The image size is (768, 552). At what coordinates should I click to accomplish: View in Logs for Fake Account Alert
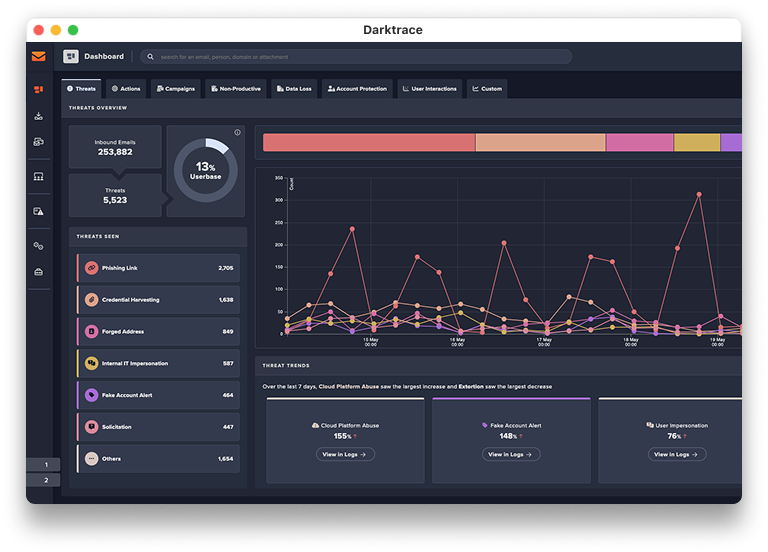(511, 455)
